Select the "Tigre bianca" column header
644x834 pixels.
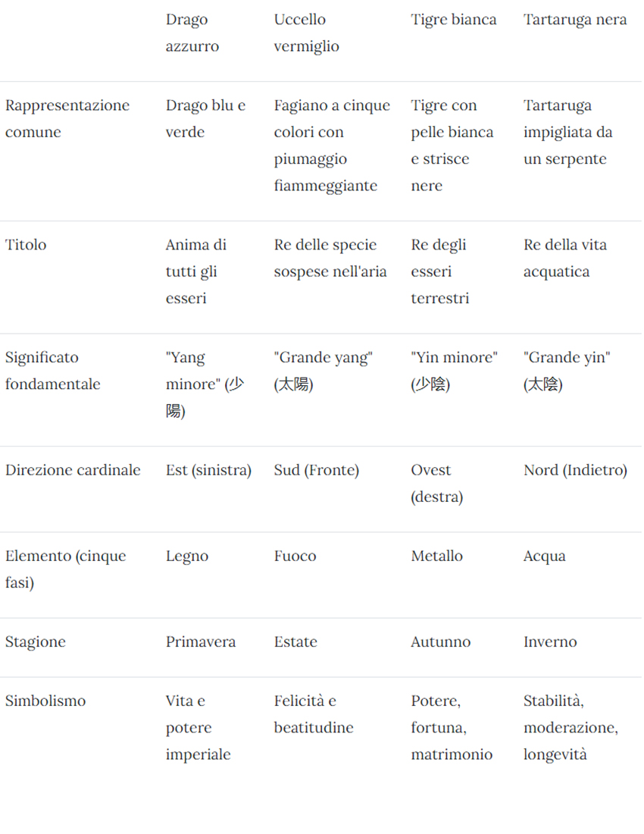pos(454,20)
